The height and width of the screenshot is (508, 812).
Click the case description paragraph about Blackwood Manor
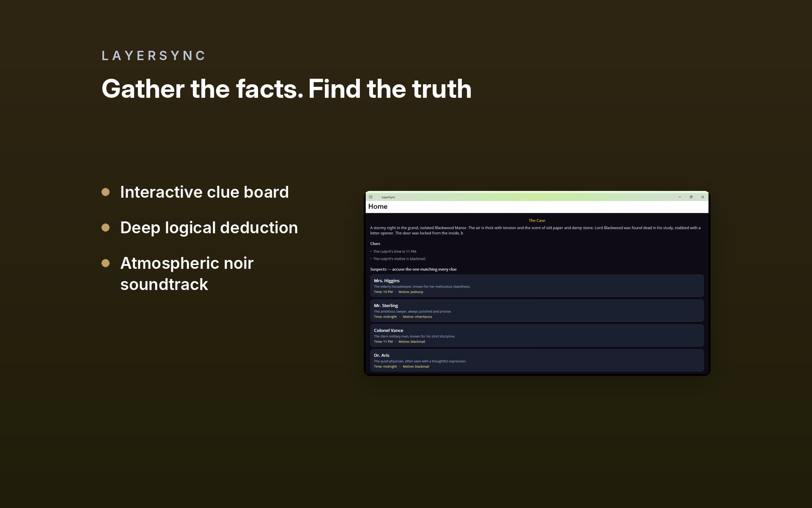[x=535, y=230]
